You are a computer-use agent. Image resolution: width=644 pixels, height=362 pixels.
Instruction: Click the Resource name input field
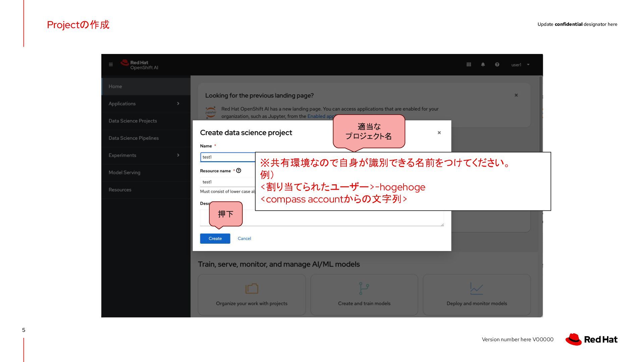[228, 182]
